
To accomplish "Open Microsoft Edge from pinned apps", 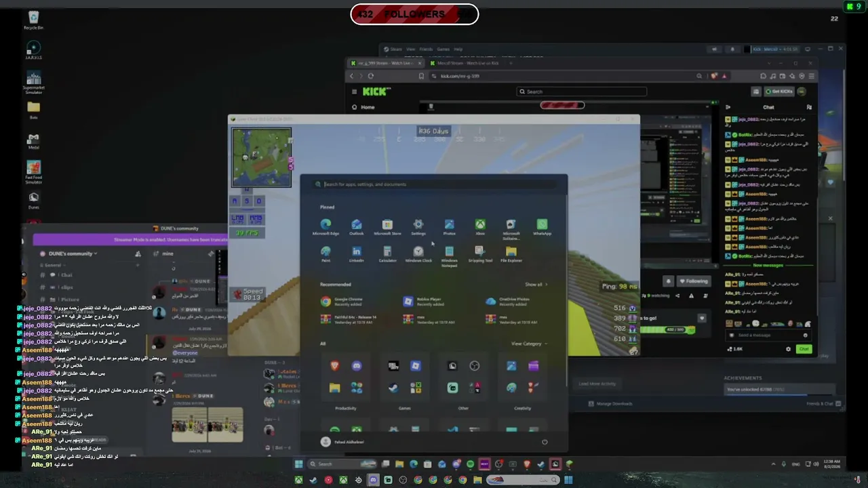I will click(x=325, y=227).
